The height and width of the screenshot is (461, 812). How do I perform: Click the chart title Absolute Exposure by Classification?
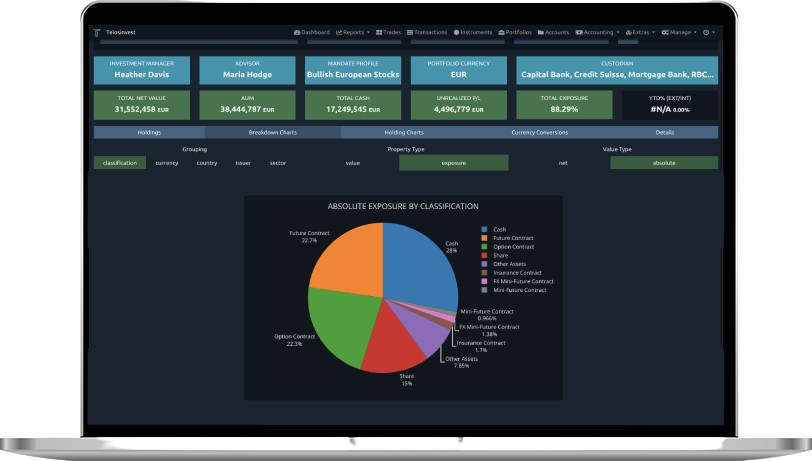coord(403,206)
